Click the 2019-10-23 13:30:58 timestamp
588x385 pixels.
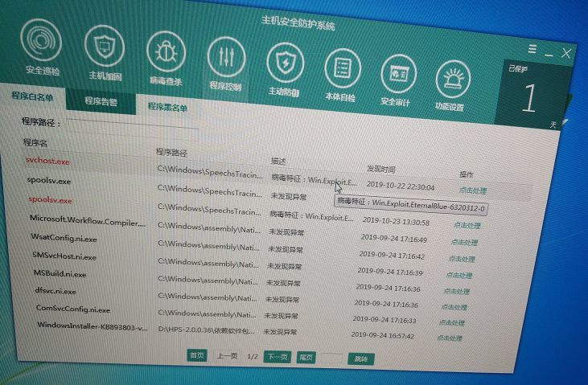click(396, 222)
